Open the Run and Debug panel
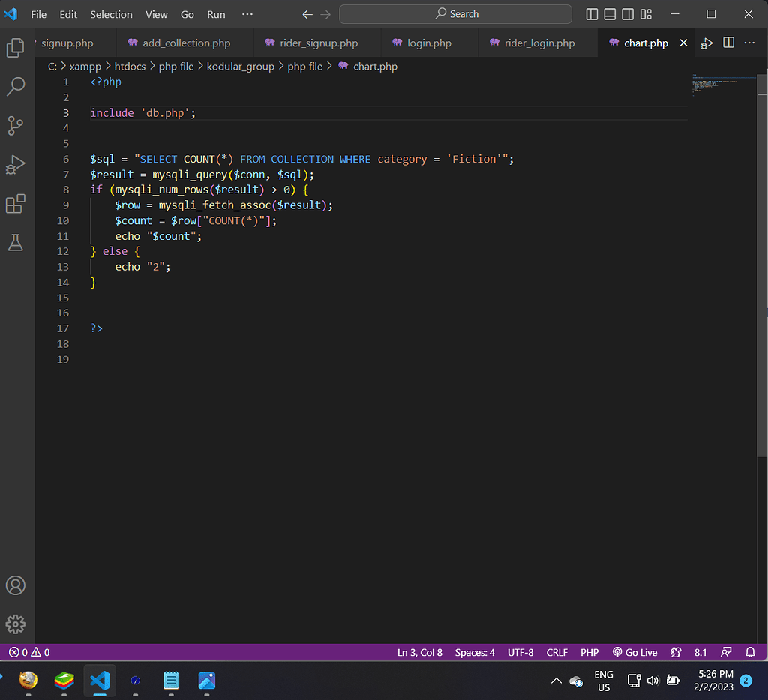The height and width of the screenshot is (700, 768). point(16,165)
